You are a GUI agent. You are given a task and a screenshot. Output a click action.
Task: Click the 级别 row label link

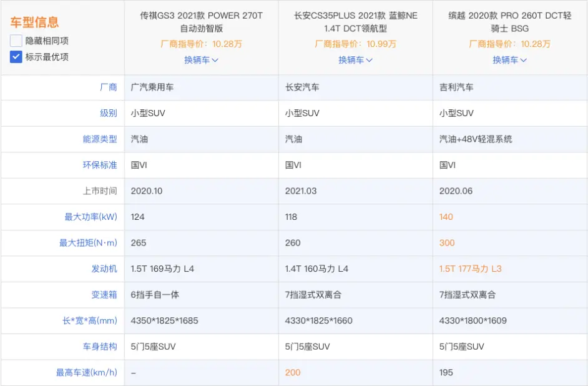pyautogui.click(x=109, y=113)
